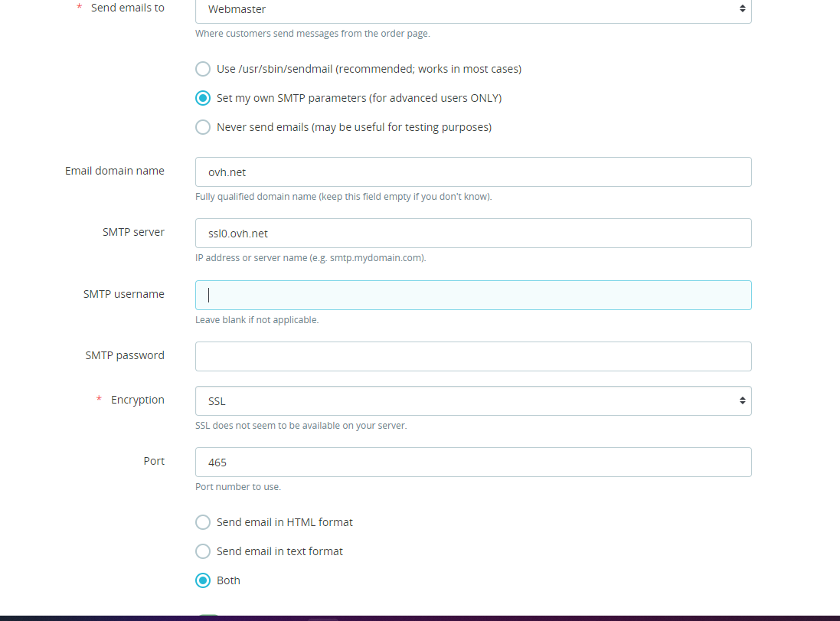
Task: Click the up-down arrow icon in Encryption select
Action: coord(742,400)
